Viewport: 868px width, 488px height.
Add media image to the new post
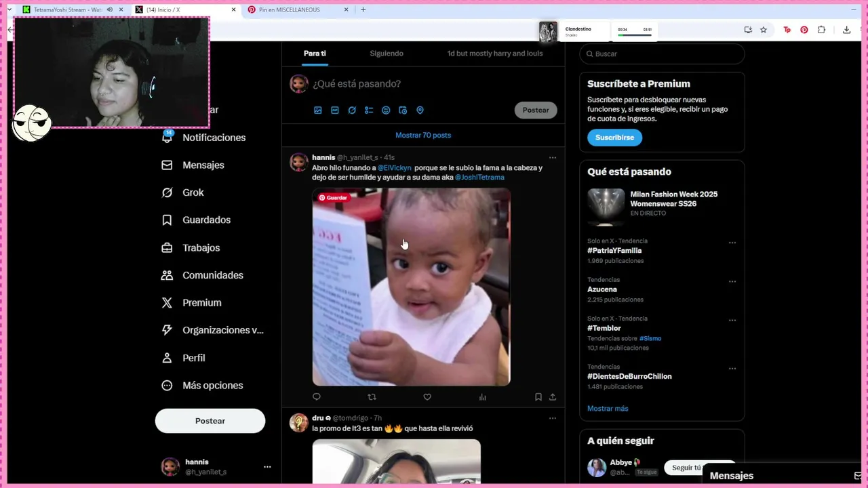pos(317,110)
